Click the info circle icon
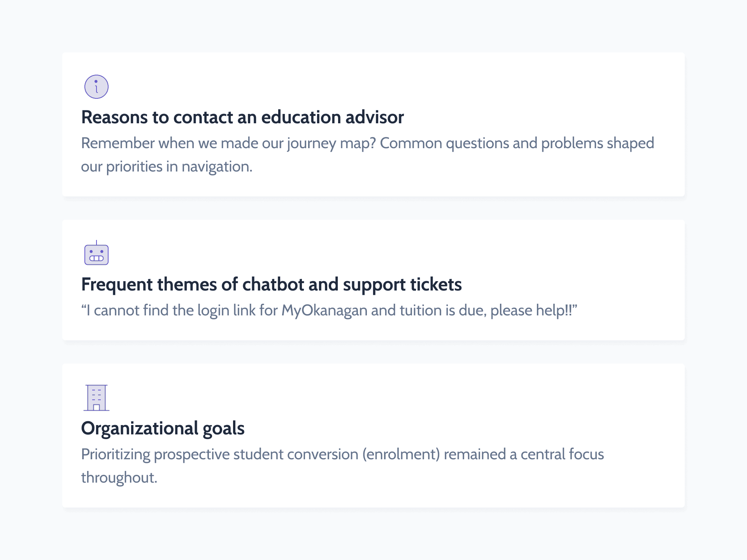Image resolution: width=747 pixels, height=560 pixels. (96, 87)
